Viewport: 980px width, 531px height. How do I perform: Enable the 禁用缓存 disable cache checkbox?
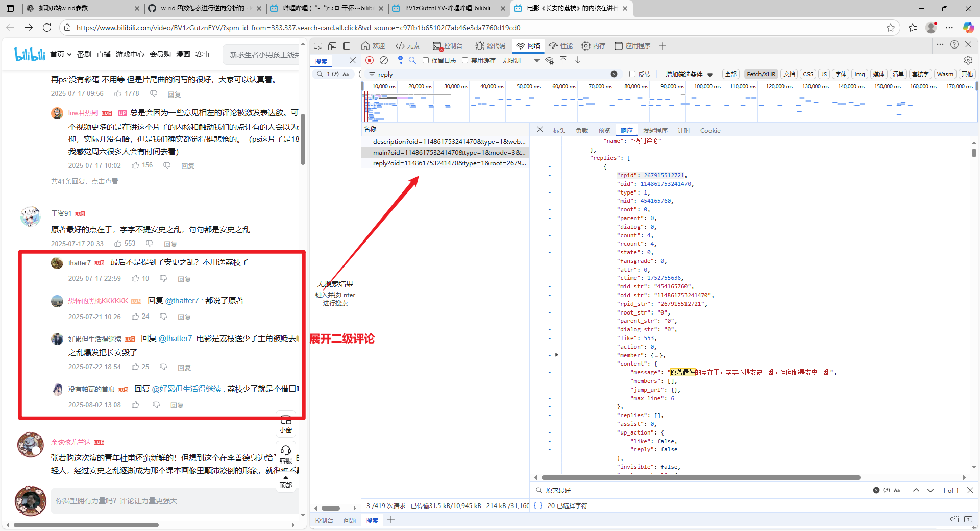(465, 60)
